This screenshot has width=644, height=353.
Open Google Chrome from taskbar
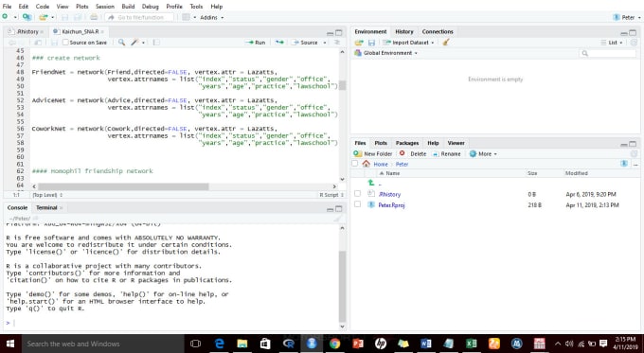[x=334, y=344]
